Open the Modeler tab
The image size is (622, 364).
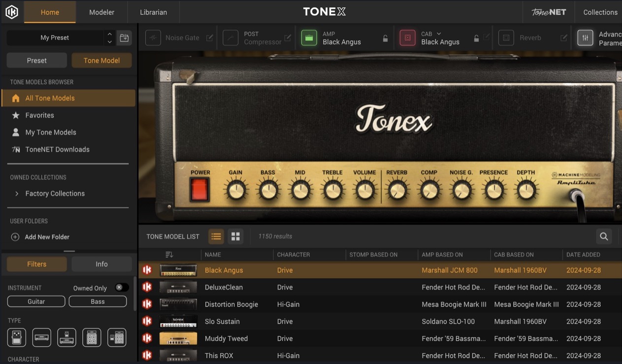coord(101,12)
